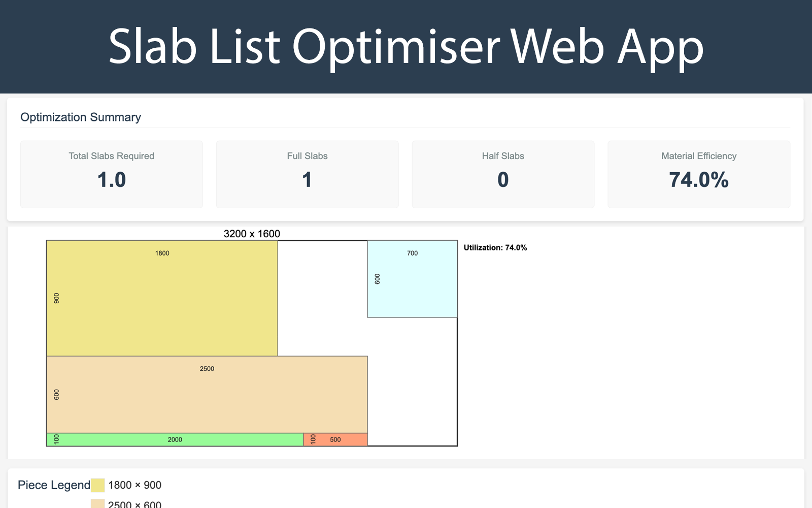
Task: Click the Optimization Summary heading
Action: pos(80,117)
